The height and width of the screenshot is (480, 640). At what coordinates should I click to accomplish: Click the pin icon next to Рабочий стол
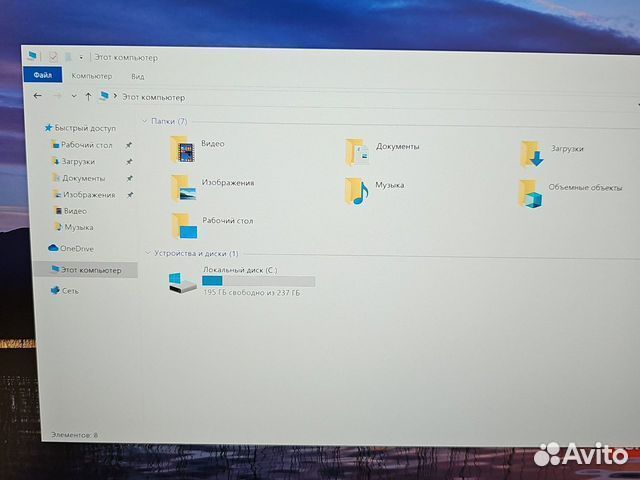(x=129, y=145)
